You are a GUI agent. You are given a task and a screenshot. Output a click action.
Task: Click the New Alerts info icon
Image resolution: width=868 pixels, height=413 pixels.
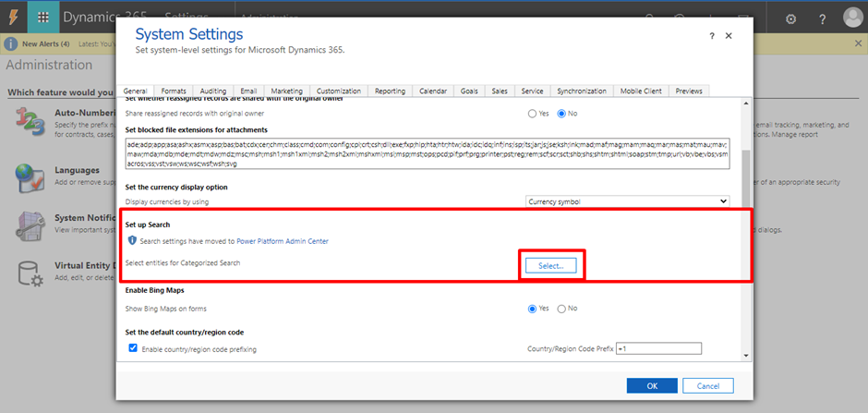click(x=11, y=43)
